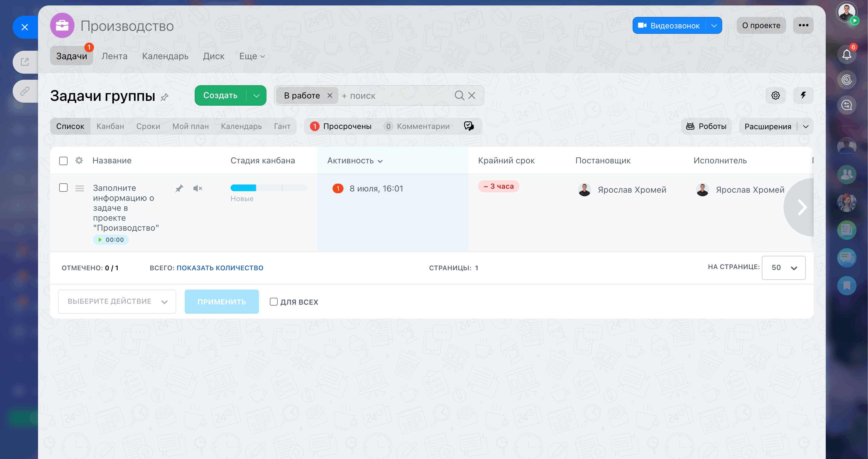Expand the ВЫБЕРИТЕ ДЕЙСТВИЕ dropdown

pyautogui.click(x=117, y=301)
